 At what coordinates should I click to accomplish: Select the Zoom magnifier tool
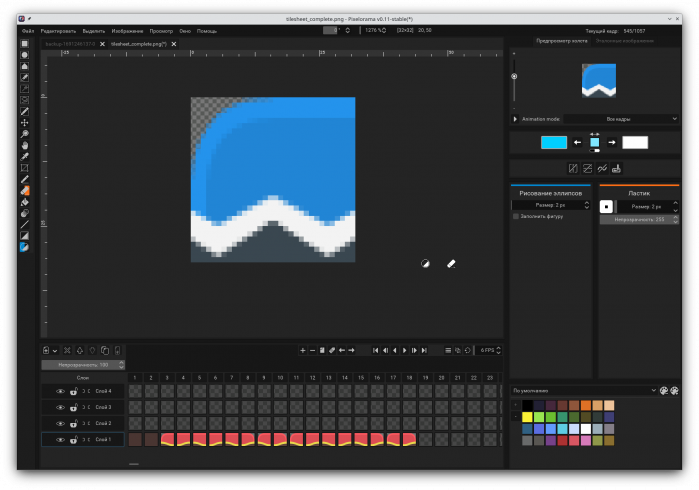(25, 134)
